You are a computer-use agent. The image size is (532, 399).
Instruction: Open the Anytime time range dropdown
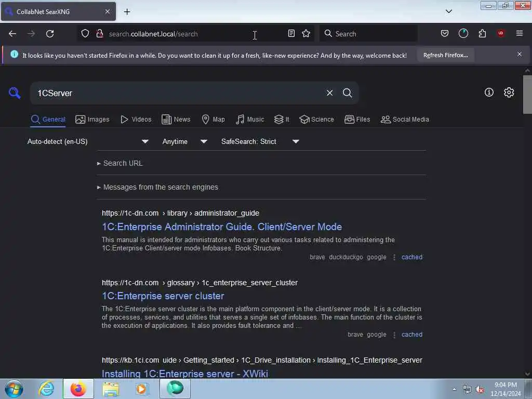(x=184, y=141)
